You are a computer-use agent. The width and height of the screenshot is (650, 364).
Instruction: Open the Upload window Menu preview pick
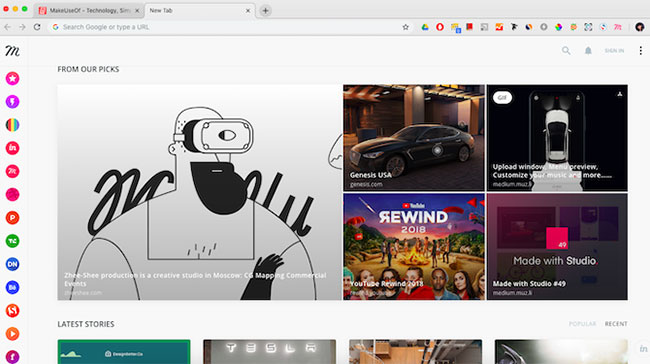coord(557,138)
